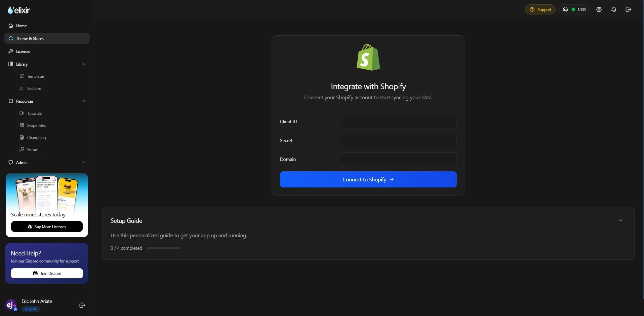Open Licenses menu item
Screen dimensions: 644x316
[x=47, y=51]
